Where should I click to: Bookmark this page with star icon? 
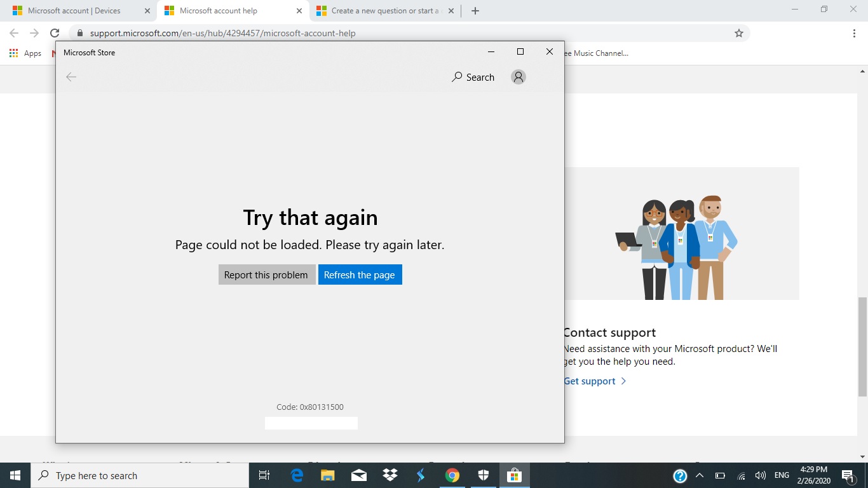738,33
